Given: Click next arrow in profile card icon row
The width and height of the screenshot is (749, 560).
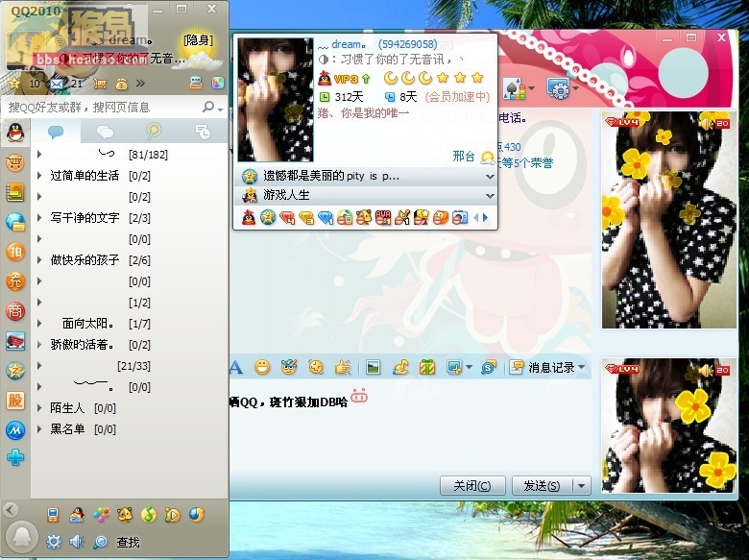Looking at the screenshot, I should click(485, 218).
